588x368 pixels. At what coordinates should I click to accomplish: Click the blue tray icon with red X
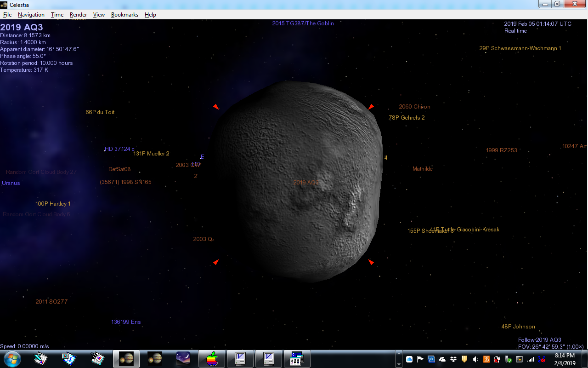(x=542, y=359)
